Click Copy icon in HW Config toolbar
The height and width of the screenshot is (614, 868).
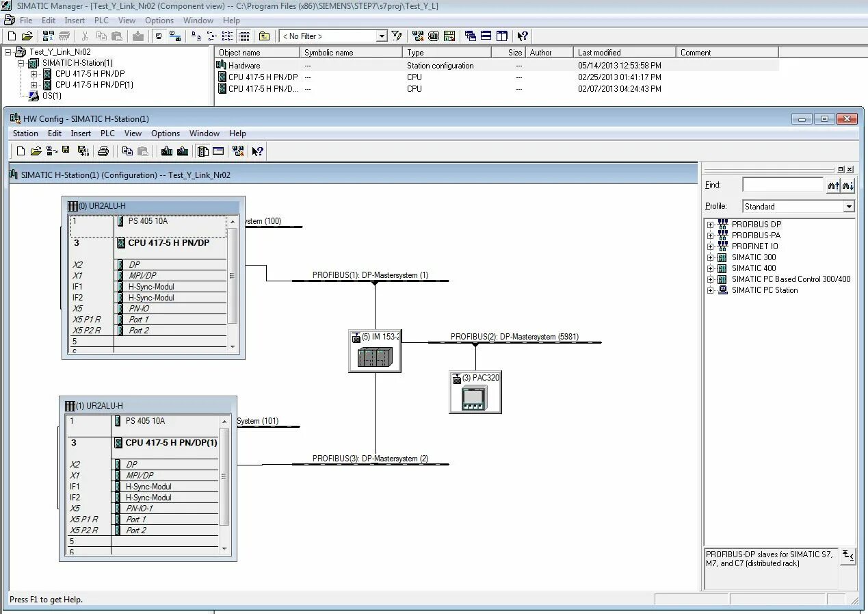click(127, 151)
